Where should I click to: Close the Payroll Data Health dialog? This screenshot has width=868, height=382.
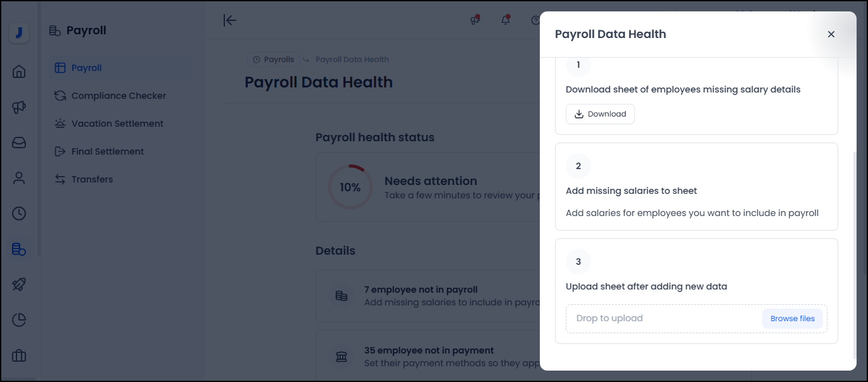pyautogui.click(x=831, y=34)
